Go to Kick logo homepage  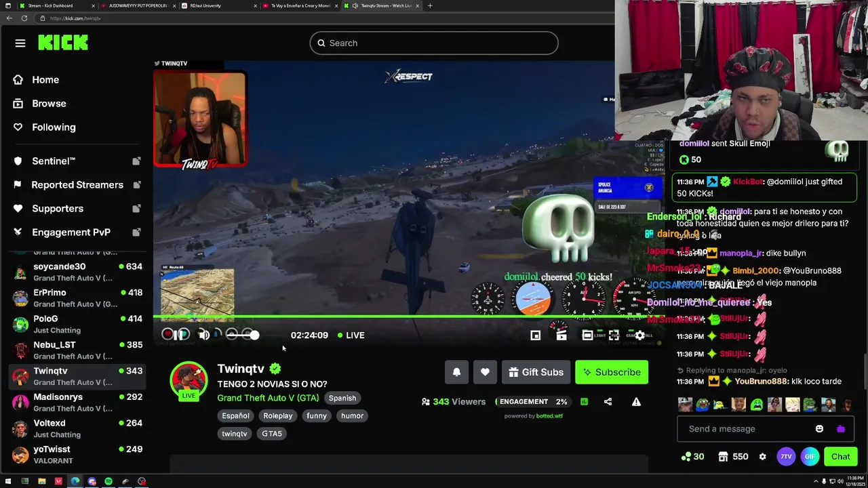pos(63,43)
